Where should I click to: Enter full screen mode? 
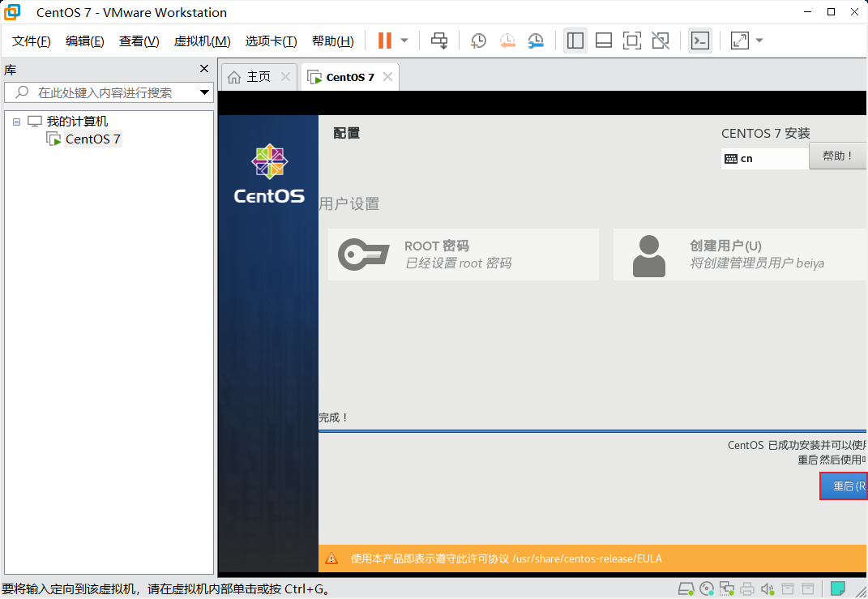tap(631, 41)
